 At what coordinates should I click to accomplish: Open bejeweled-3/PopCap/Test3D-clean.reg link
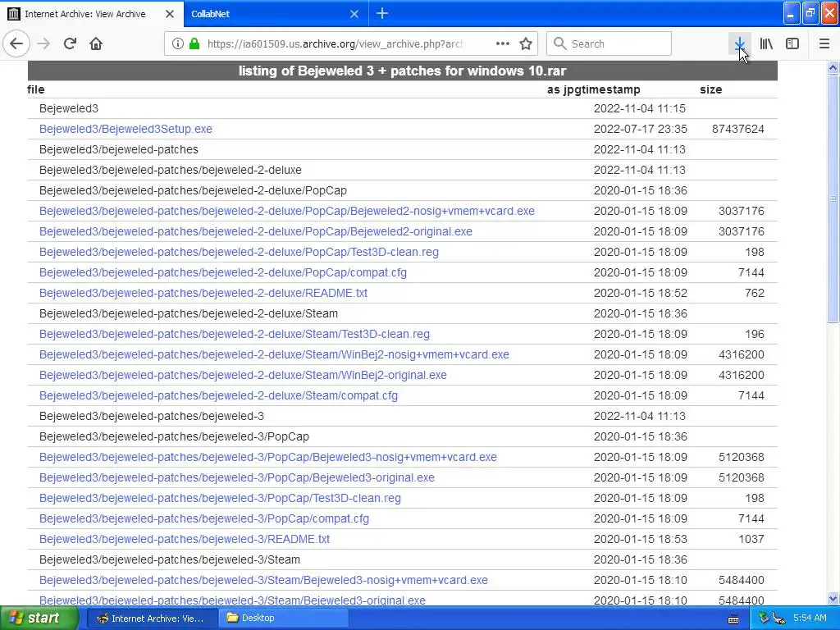coord(220,498)
